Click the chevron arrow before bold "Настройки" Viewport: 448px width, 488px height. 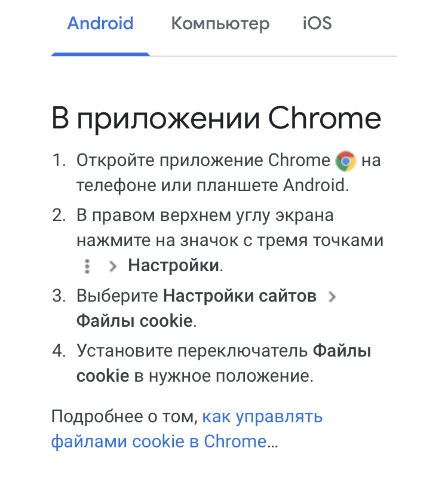[x=112, y=266]
